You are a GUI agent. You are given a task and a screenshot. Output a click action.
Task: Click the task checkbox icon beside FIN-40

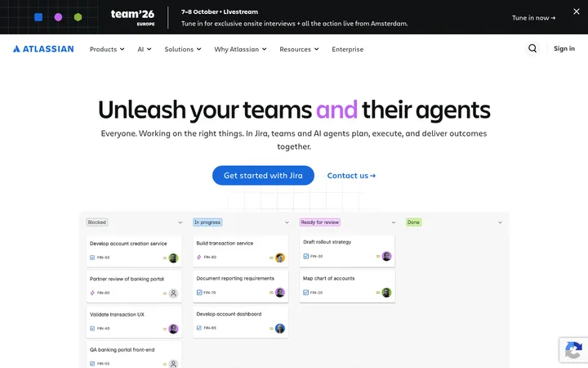point(92,329)
